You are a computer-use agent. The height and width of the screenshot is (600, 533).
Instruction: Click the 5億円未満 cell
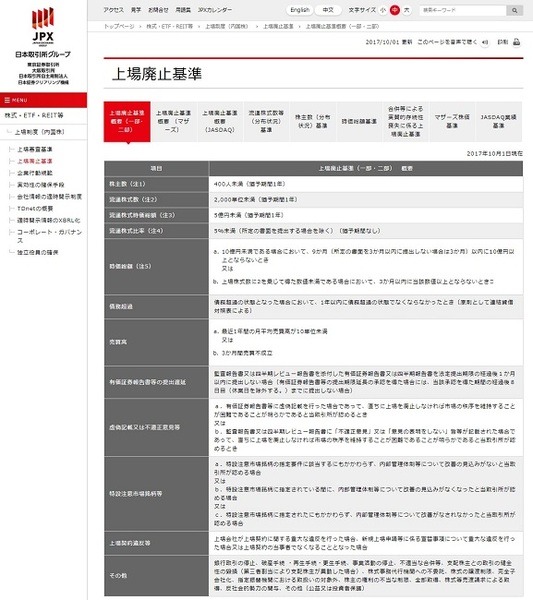tap(366, 215)
